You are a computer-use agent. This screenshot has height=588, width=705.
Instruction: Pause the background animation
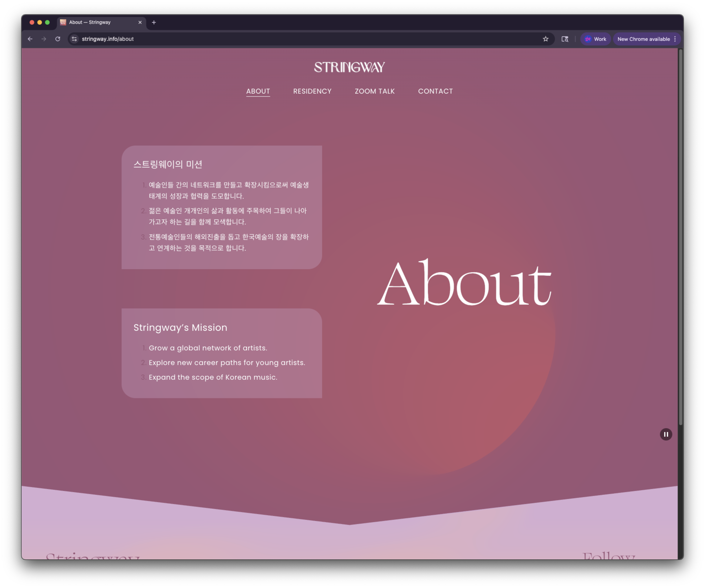click(x=666, y=434)
